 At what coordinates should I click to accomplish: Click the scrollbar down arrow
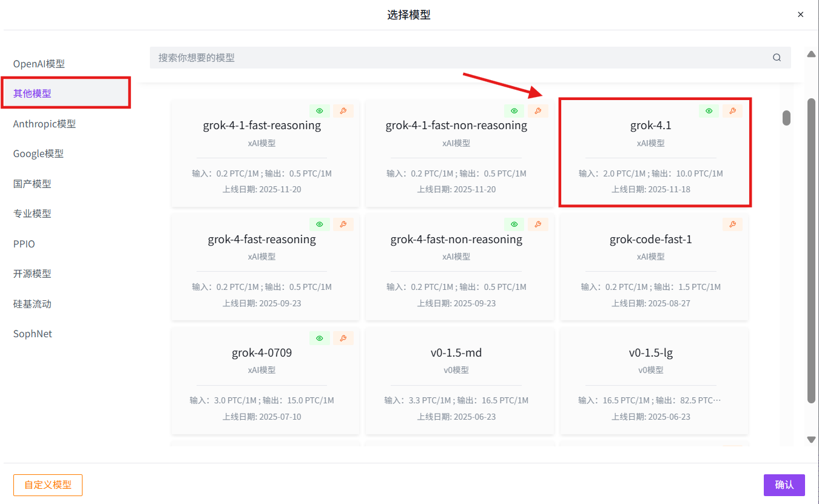tap(811, 439)
